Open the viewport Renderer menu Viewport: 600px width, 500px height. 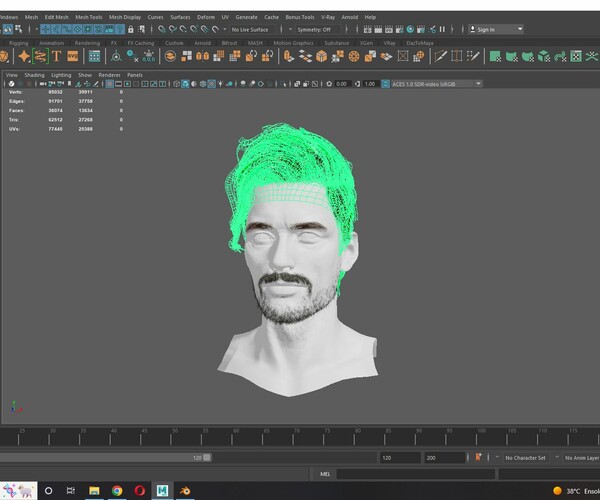tap(109, 75)
